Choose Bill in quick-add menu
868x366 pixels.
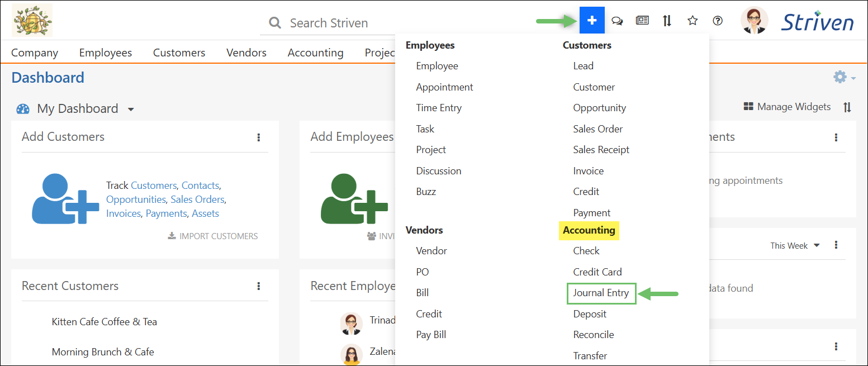click(423, 293)
